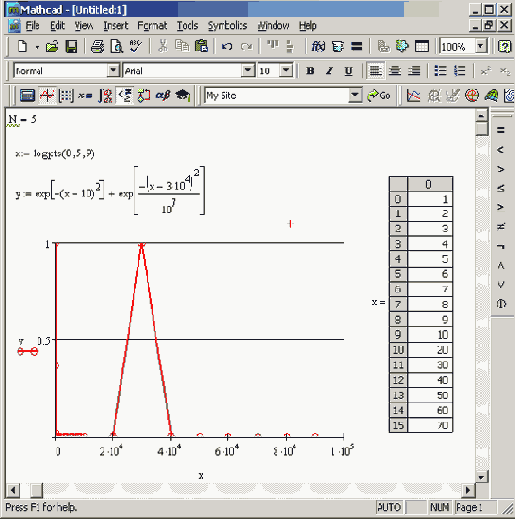Open the File menu
515x519 pixels.
pos(32,25)
